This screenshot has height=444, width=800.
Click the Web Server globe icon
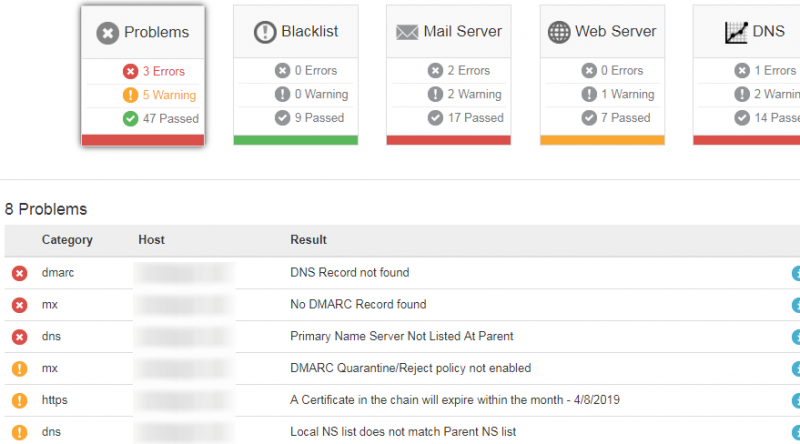tap(559, 32)
